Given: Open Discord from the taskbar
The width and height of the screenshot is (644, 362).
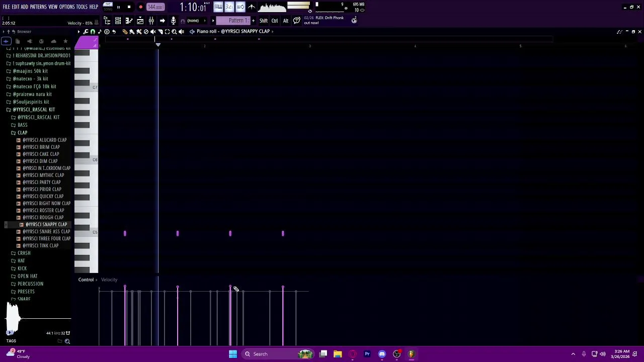Looking at the screenshot, I should [382, 354].
